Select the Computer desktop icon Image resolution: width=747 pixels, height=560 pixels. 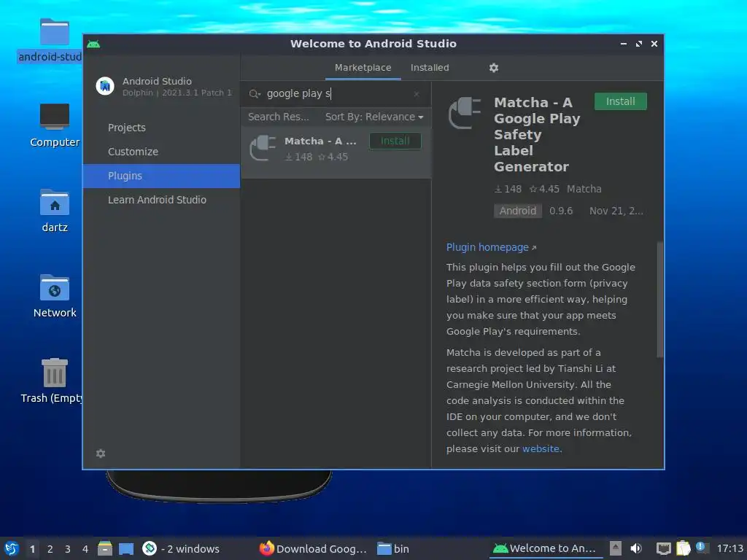pos(54,116)
